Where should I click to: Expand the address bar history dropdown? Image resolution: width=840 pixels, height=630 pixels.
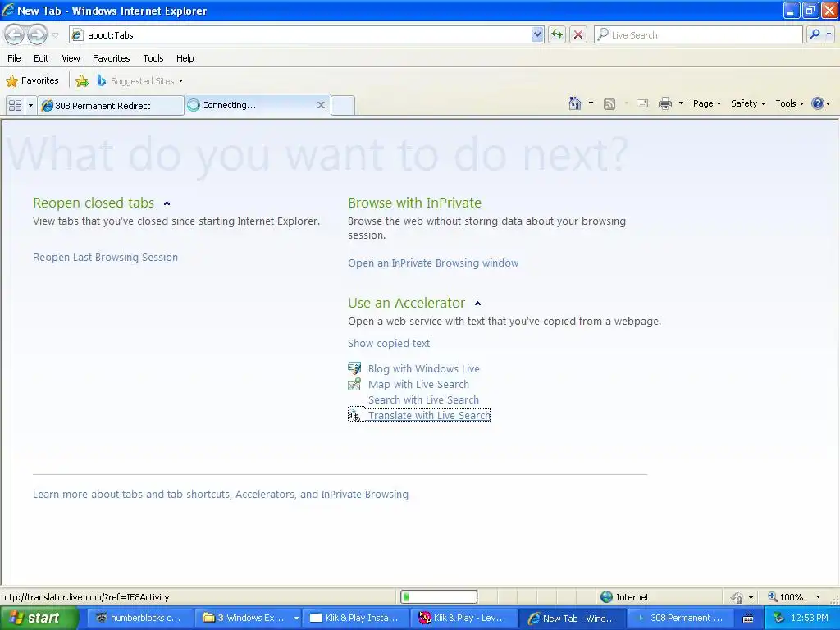(537, 34)
